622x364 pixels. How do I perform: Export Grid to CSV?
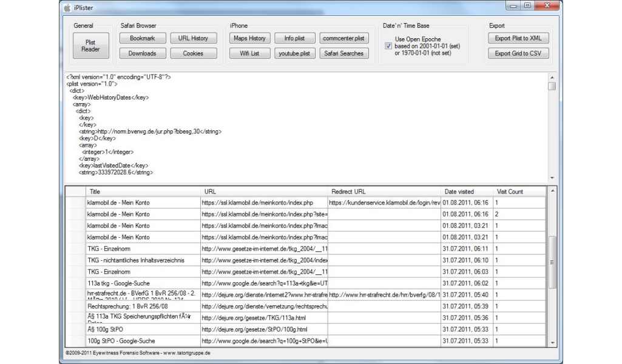click(518, 53)
